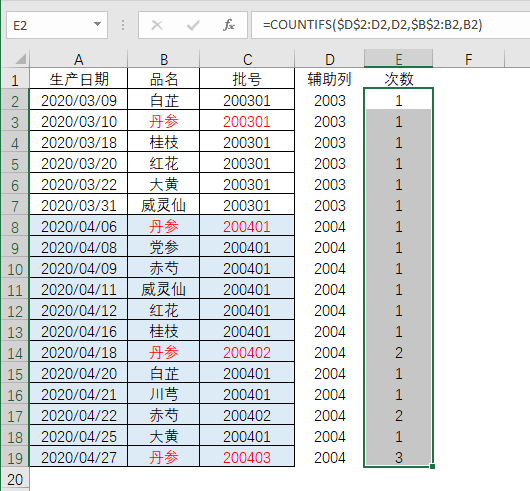Click the formula bar options dots

(123, 25)
